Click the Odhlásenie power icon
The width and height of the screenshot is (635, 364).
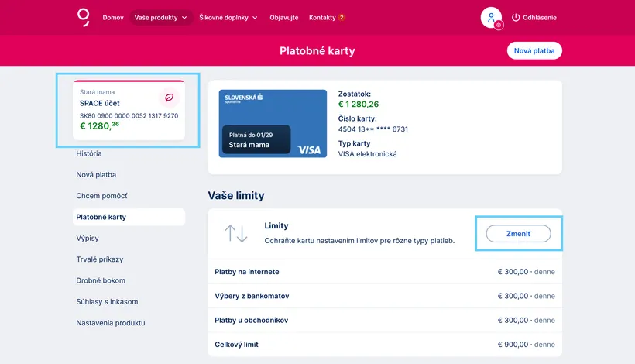pos(517,18)
